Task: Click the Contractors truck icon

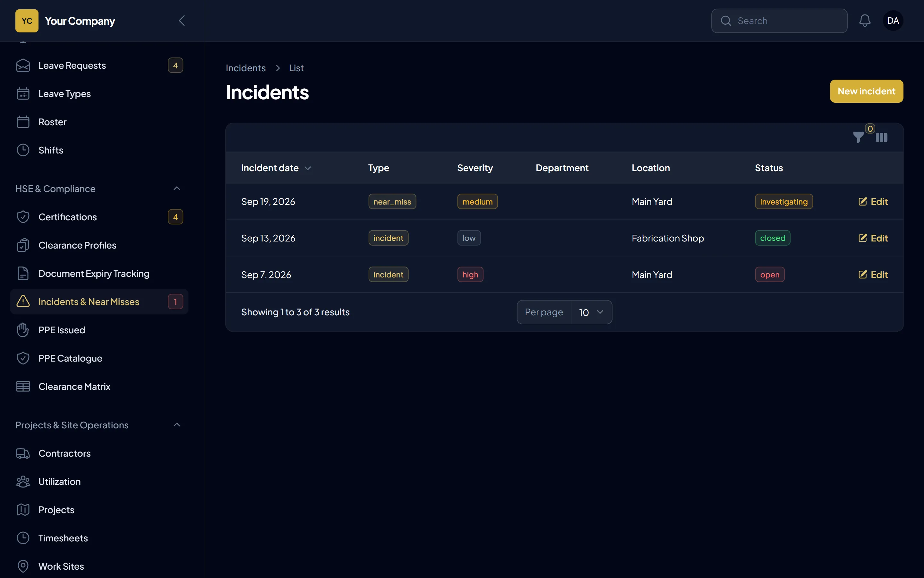Action: point(23,453)
